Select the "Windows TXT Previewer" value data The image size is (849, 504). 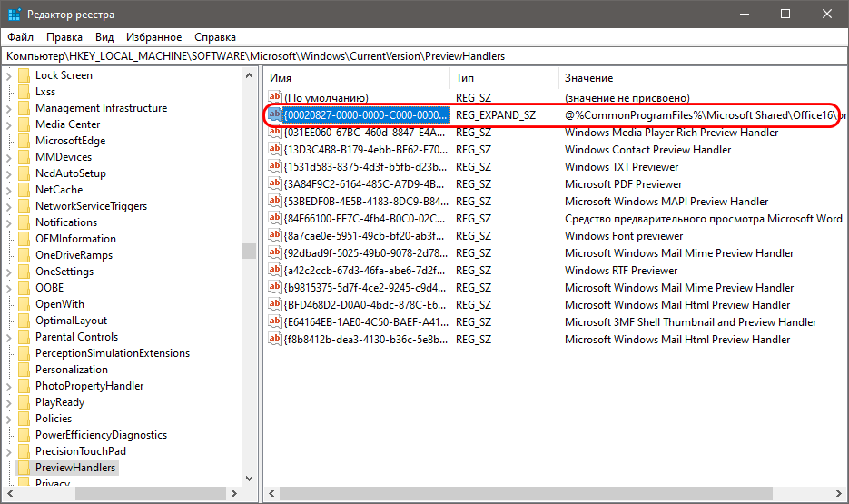coord(622,167)
